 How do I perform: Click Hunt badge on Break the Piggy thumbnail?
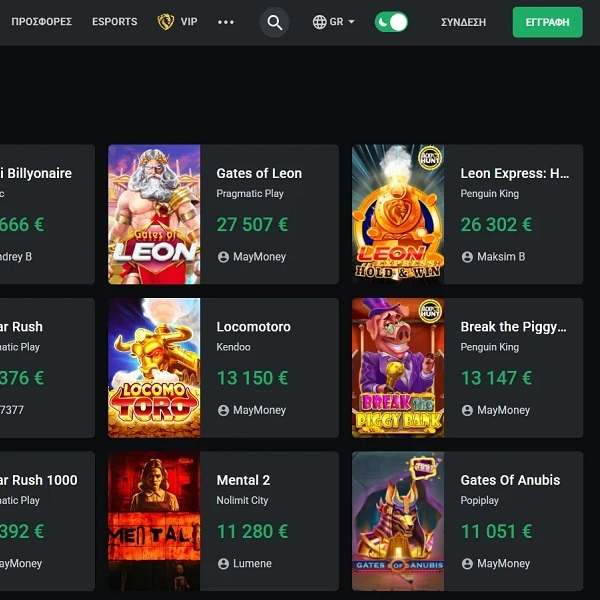click(430, 310)
